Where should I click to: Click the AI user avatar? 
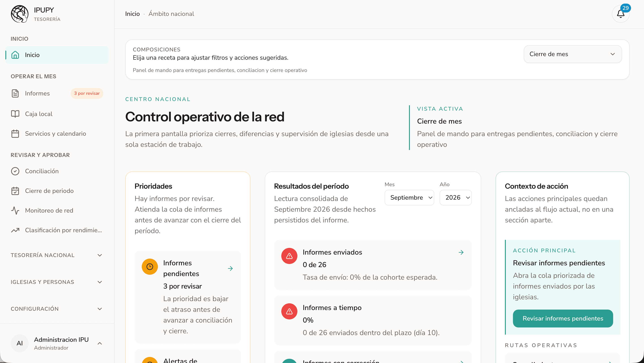tap(19, 343)
